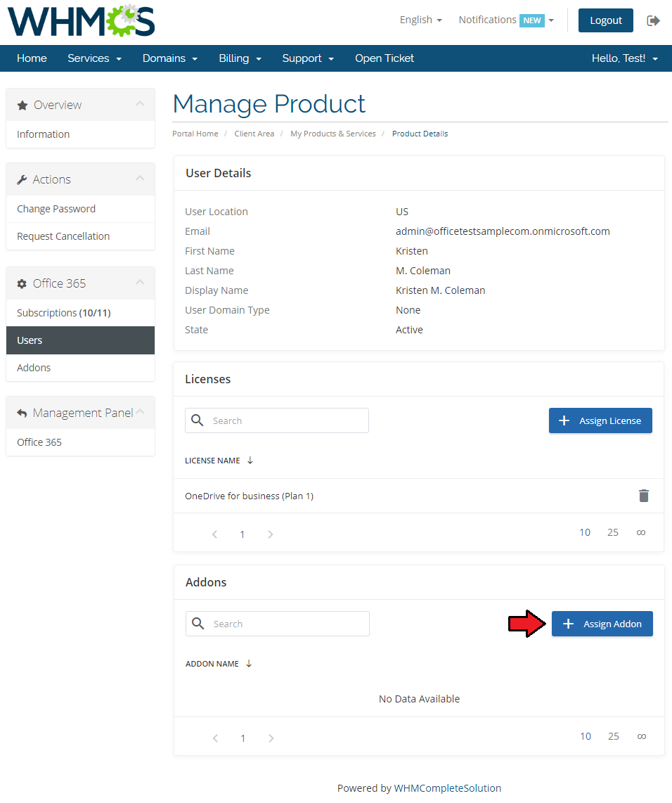The width and height of the screenshot is (672, 803).
Task: Select page 1 in Addons pagination
Action: 243,738
